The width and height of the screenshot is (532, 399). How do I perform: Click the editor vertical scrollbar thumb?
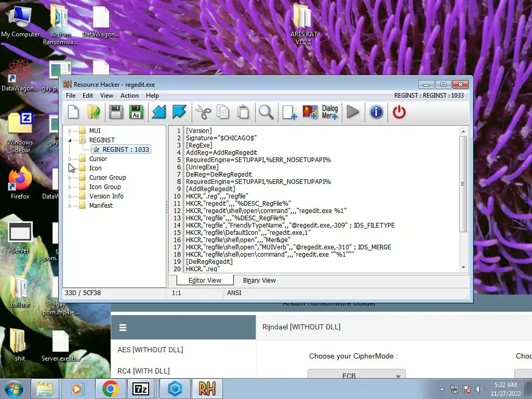tap(463, 184)
